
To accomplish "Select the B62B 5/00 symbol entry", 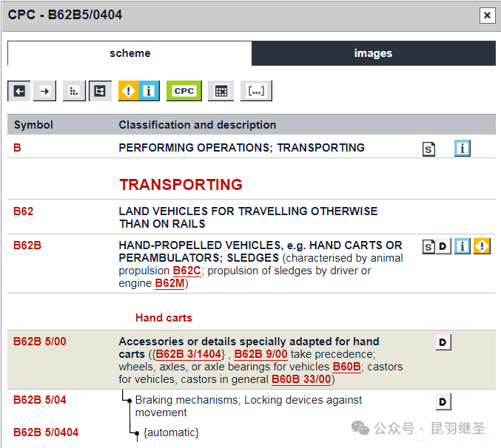I will pyautogui.click(x=40, y=342).
